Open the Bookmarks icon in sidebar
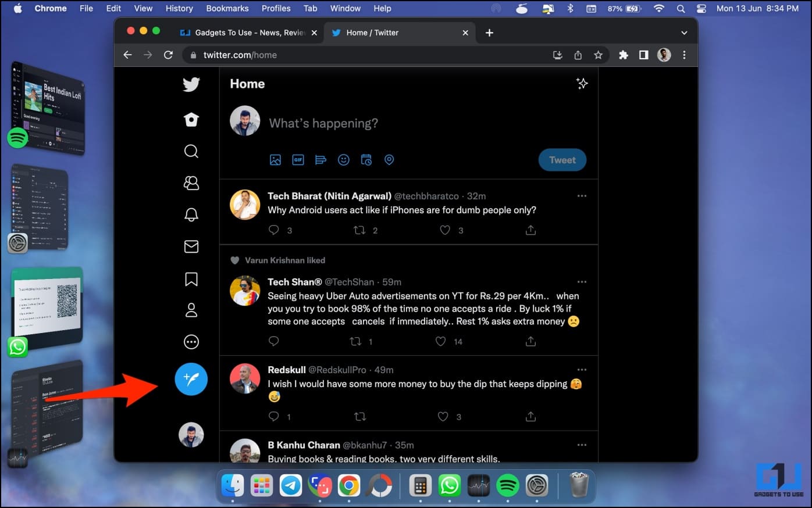The height and width of the screenshot is (508, 812). coord(191,279)
